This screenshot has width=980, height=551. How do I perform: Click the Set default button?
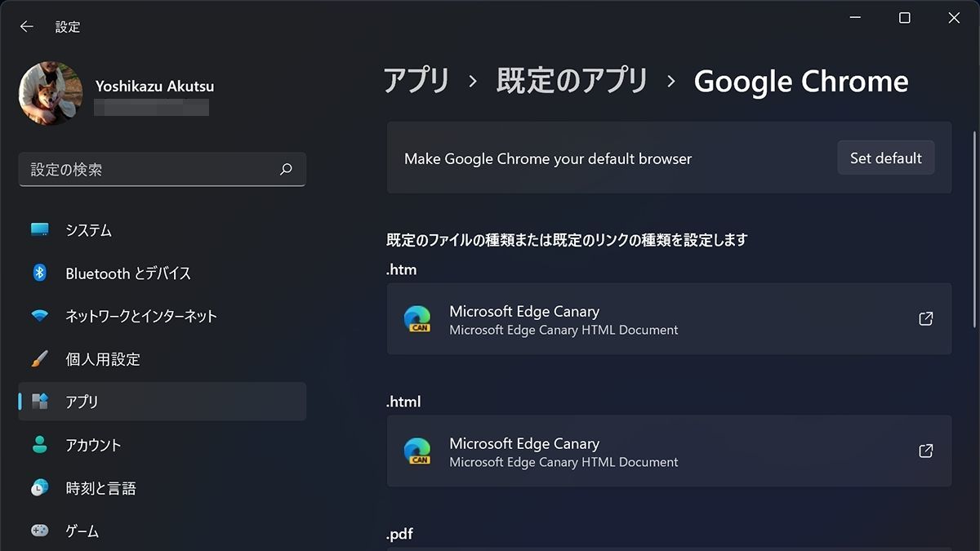pyautogui.click(x=886, y=158)
